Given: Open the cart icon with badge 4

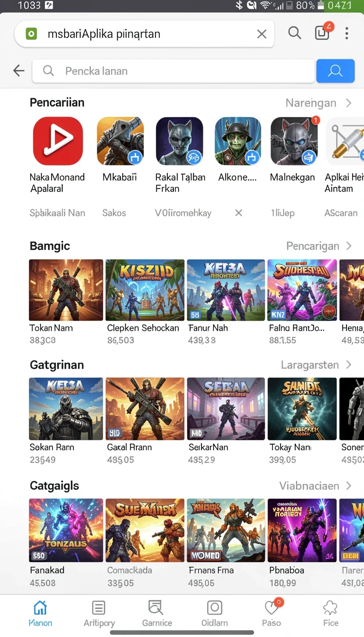Looking at the screenshot, I should 323,32.
